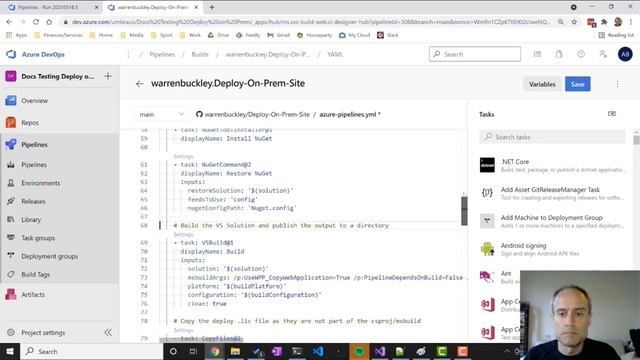
Task: Open Overview in the sidebar
Action: click(34, 100)
